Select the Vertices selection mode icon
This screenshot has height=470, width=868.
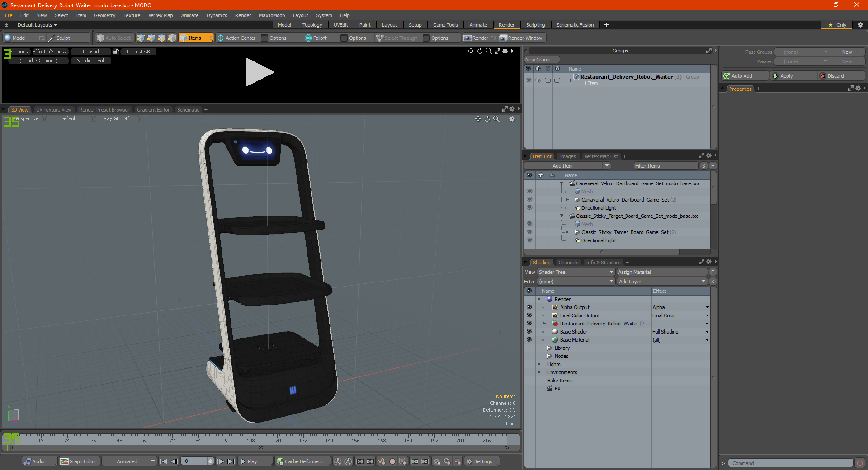[x=141, y=38]
